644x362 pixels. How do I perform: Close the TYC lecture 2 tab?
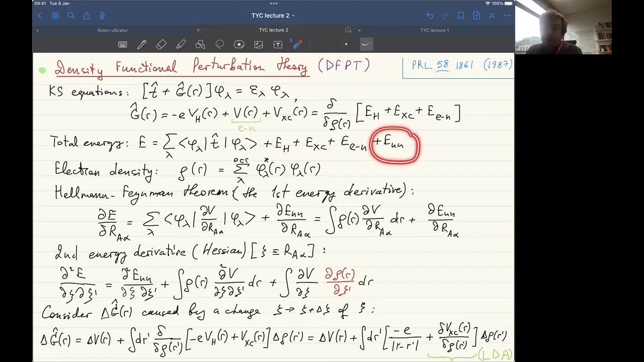pos(198,30)
